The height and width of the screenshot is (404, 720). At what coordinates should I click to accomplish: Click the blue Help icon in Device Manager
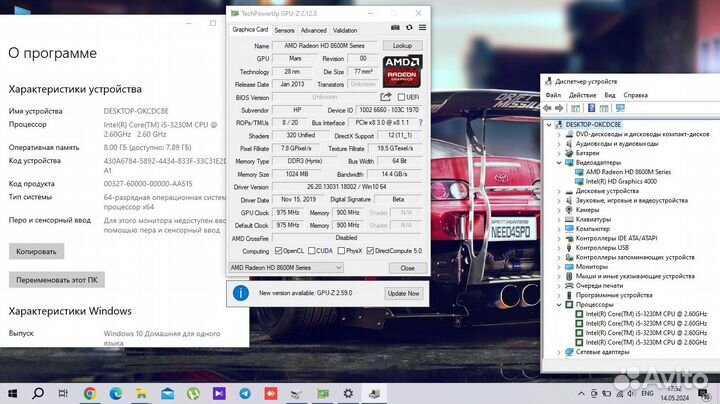591,108
